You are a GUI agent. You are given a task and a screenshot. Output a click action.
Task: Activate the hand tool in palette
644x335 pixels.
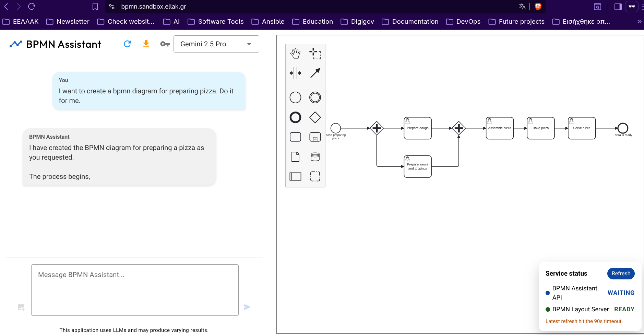(x=295, y=54)
